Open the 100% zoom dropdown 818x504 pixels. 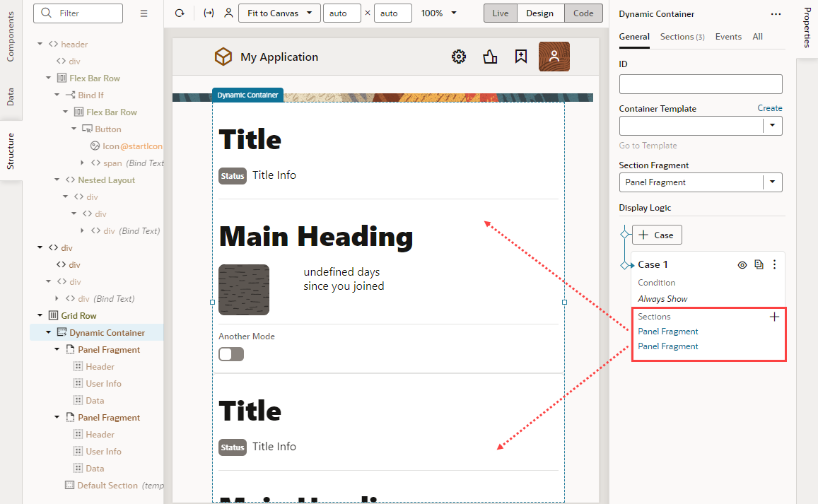click(x=439, y=13)
